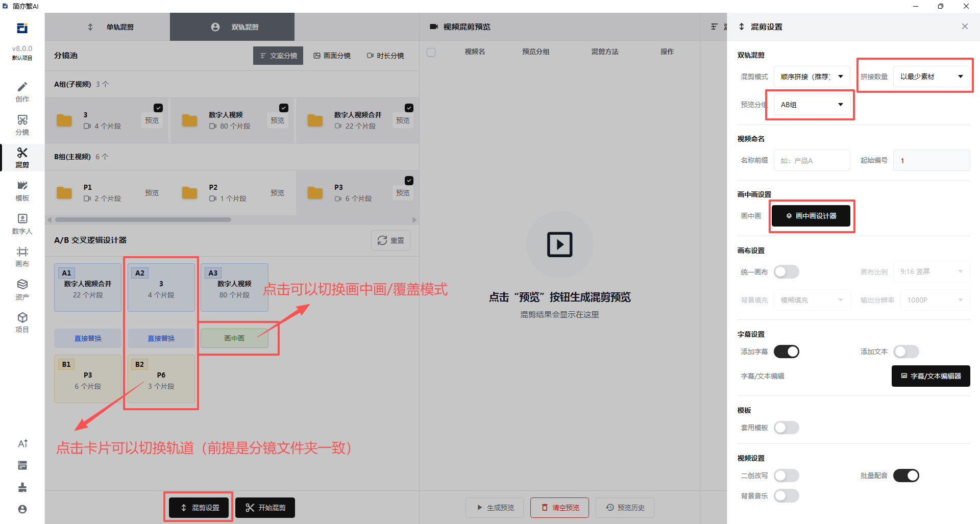Close the 混剪设置 panel
The height and width of the screenshot is (524, 980).
(x=965, y=27)
